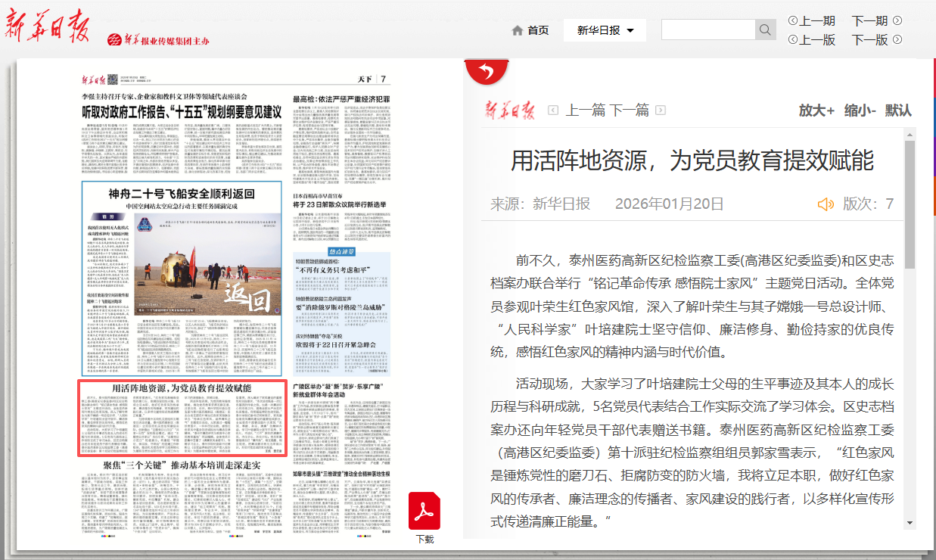Click the magnifier search icon
Viewport: 936px width, 560px height.
tap(765, 30)
